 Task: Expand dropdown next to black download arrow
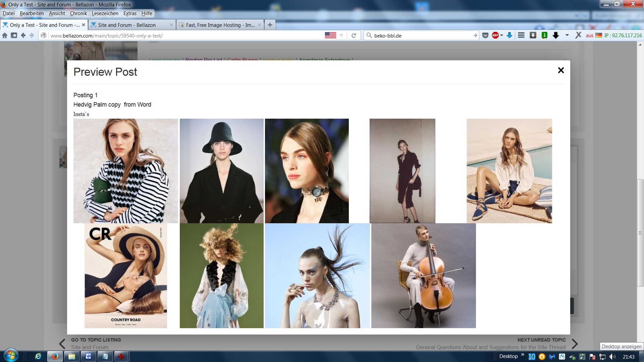point(567,36)
